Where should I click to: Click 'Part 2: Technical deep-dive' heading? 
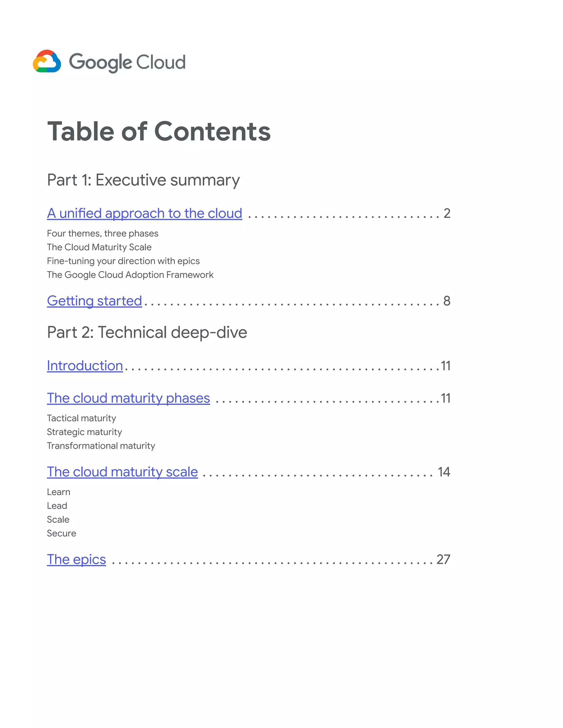pyautogui.click(x=147, y=332)
